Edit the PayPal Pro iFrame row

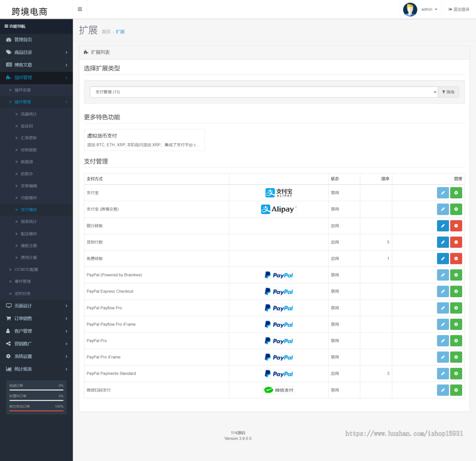click(443, 357)
